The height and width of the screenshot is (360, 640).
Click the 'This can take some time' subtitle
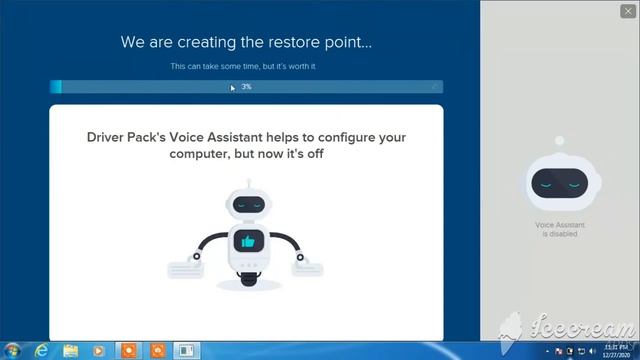pyautogui.click(x=243, y=66)
